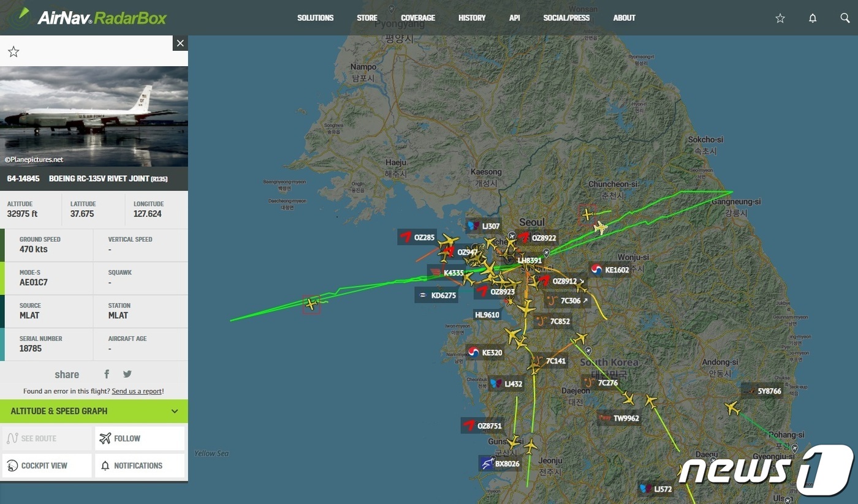Open the notifications bell in top bar

point(813,18)
